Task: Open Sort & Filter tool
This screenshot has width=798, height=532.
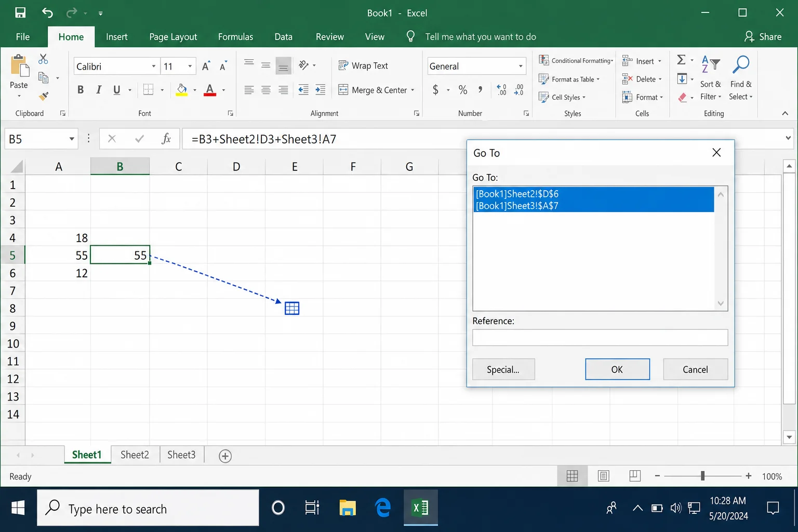Action: (711, 77)
